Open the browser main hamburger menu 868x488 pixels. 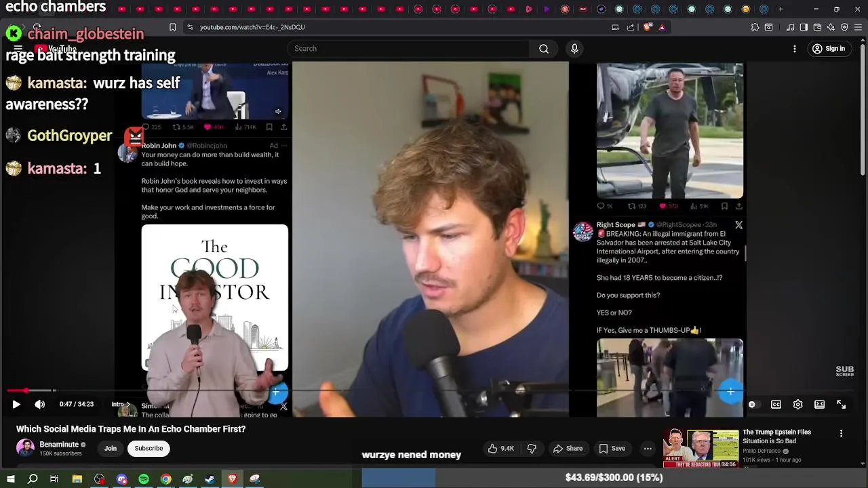858,27
